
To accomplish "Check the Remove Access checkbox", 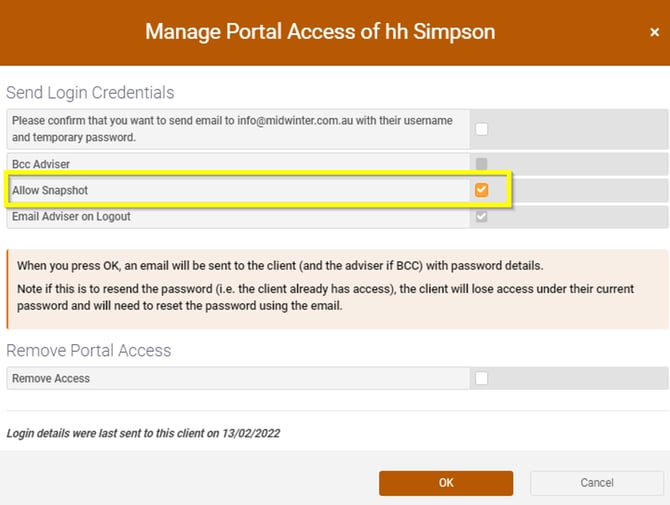I will 482,378.
